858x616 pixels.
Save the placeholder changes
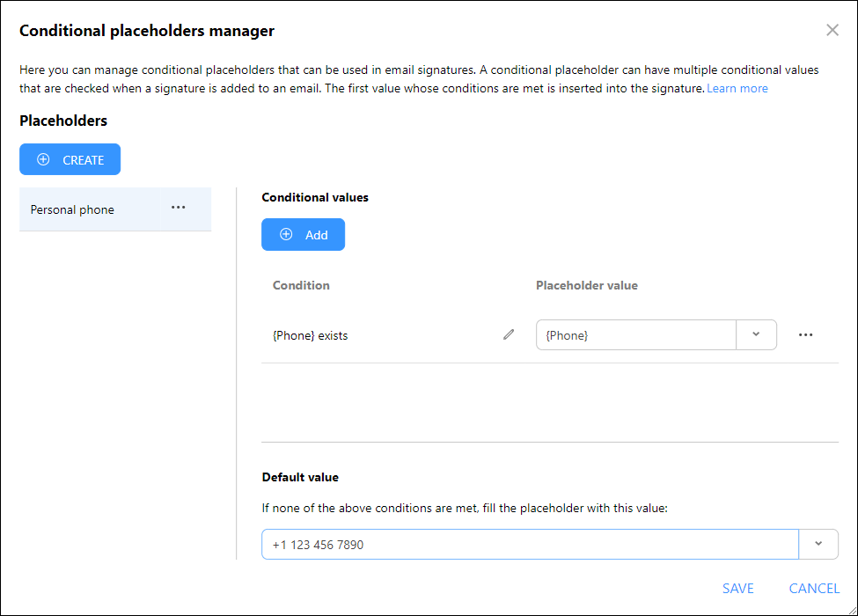(x=737, y=588)
